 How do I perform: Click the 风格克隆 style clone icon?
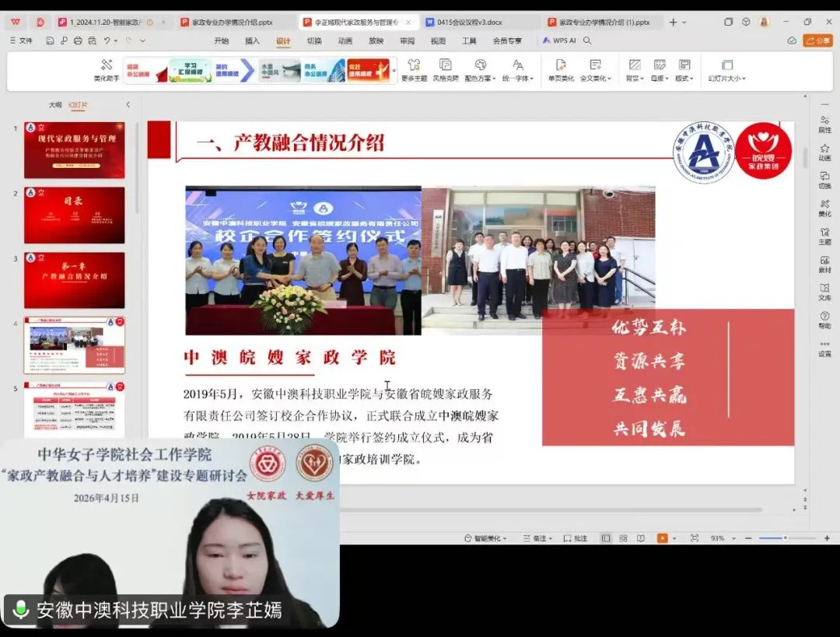[x=446, y=69]
